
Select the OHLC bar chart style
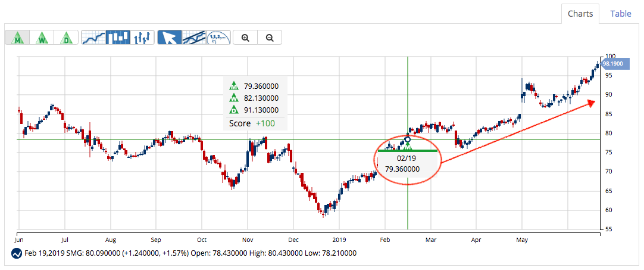tap(142, 38)
